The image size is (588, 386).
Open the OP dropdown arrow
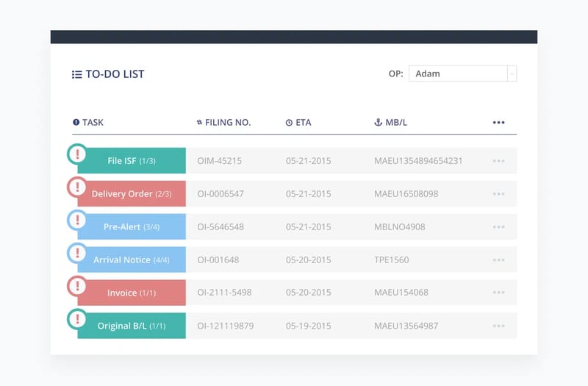(x=512, y=74)
